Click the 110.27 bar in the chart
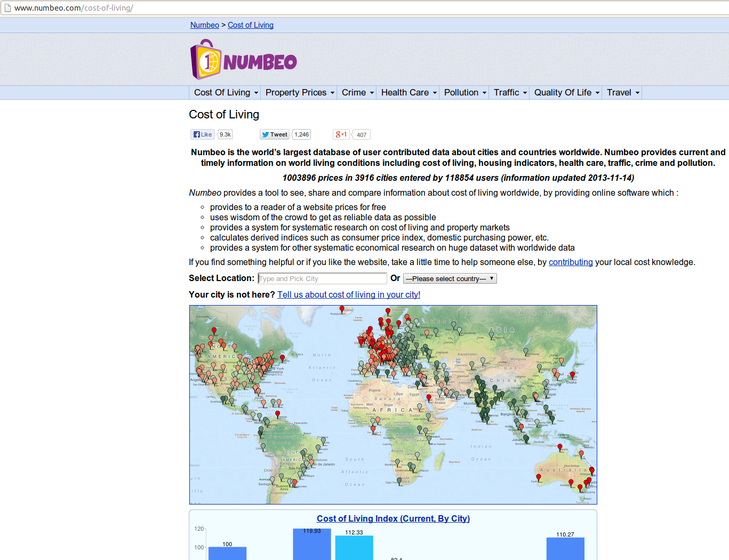The width and height of the screenshot is (729, 560). (565, 549)
